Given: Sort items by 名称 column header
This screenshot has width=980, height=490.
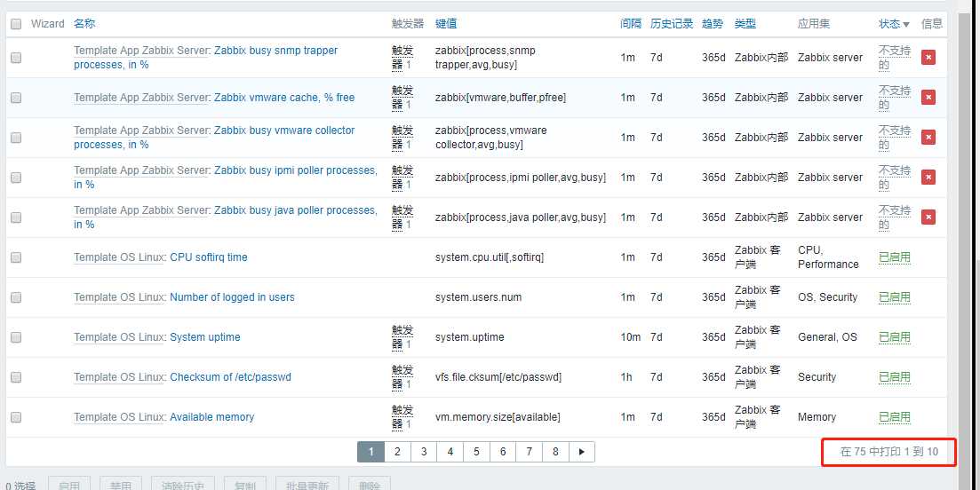Looking at the screenshot, I should pyautogui.click(x=84, y=24).
